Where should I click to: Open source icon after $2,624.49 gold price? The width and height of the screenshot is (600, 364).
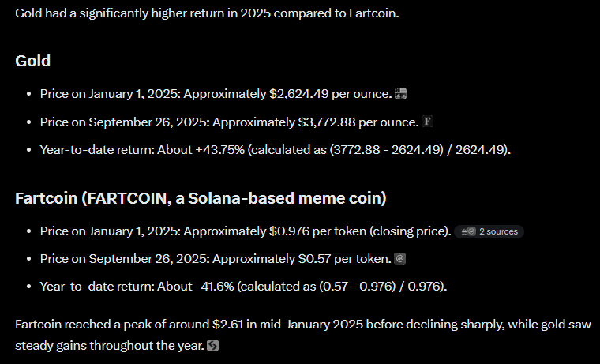(x=400, y=94)
